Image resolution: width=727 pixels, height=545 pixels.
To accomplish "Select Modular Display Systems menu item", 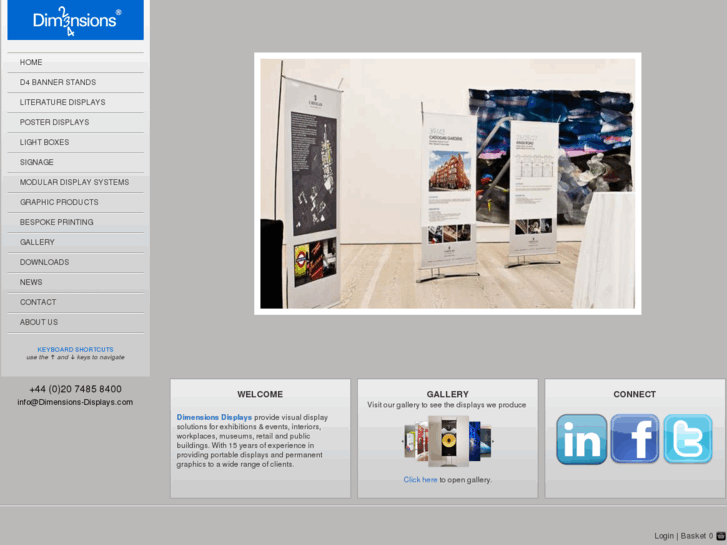I will tap(74, 182).
